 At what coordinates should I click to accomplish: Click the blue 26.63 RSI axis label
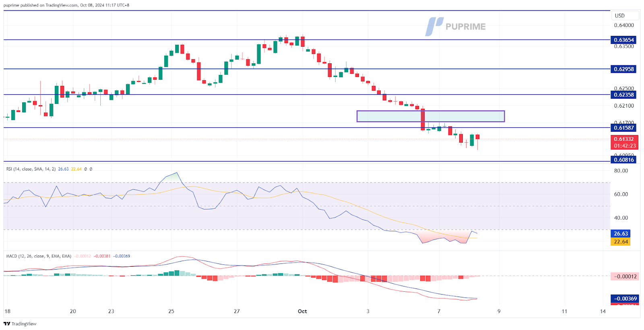tap(621, 234)
